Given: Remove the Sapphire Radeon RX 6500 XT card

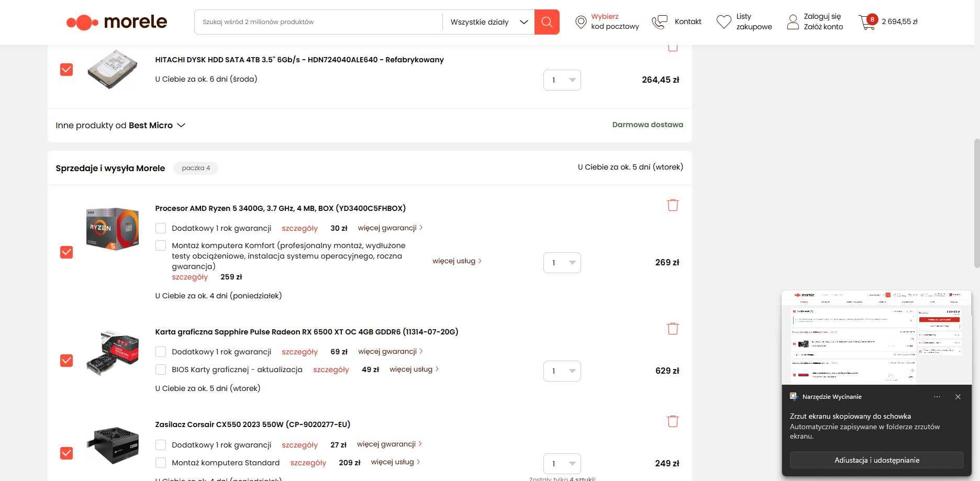Looking at the screenshot, I should [x=673, y=329].
